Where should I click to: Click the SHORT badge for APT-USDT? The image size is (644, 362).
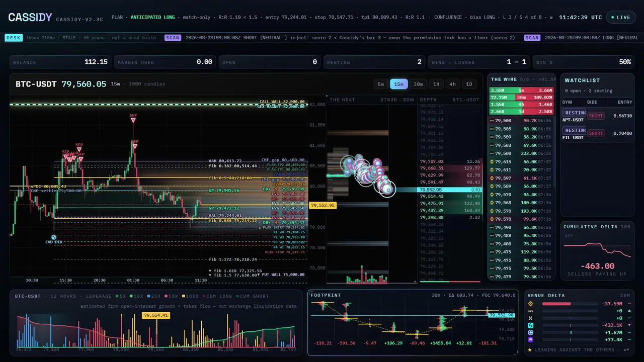click(596, 116)
